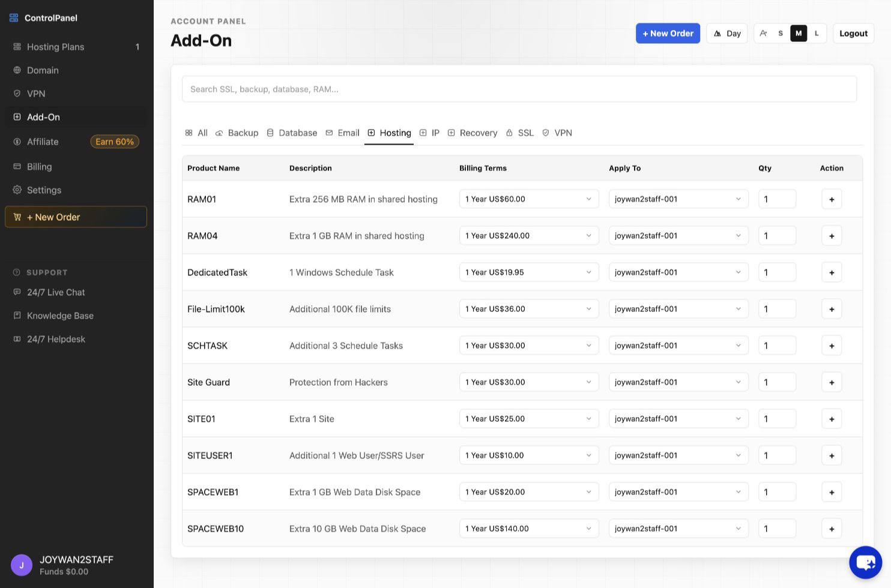Image resolution: width=891 pixels, height=588 pixels.
Task: Switch to the Email tab
Action: [x=342, y=133]
